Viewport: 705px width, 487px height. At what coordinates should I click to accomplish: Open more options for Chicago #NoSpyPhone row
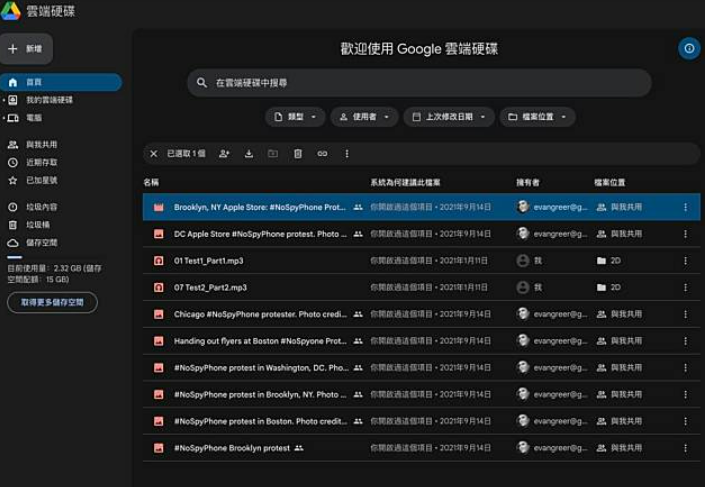tap(685, 314)
